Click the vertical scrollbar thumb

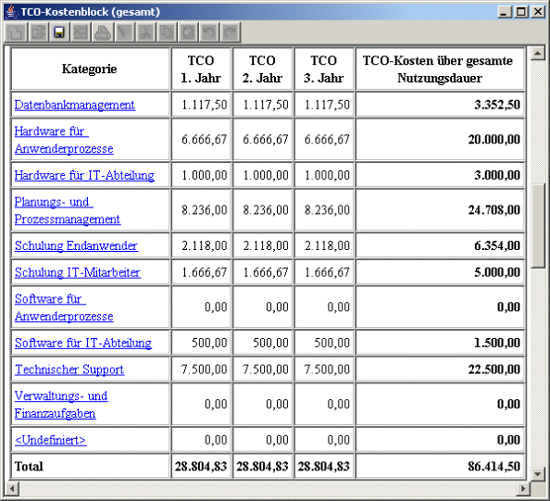537,227
